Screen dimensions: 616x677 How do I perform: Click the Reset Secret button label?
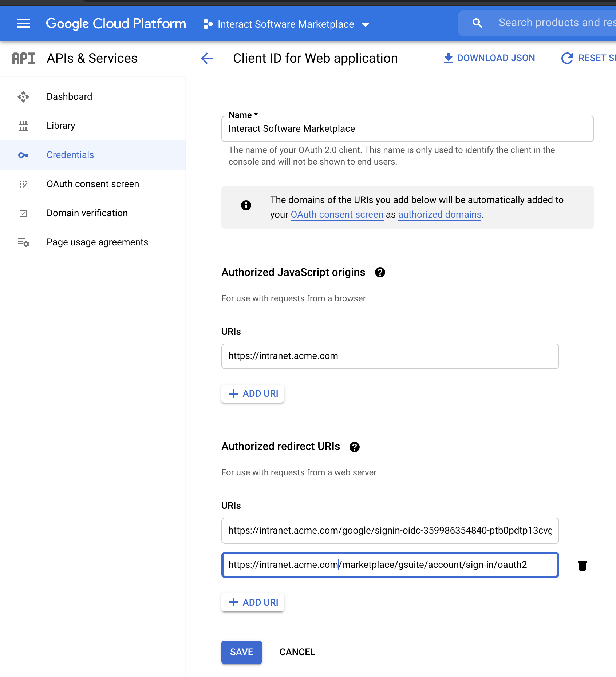point(597,58)
